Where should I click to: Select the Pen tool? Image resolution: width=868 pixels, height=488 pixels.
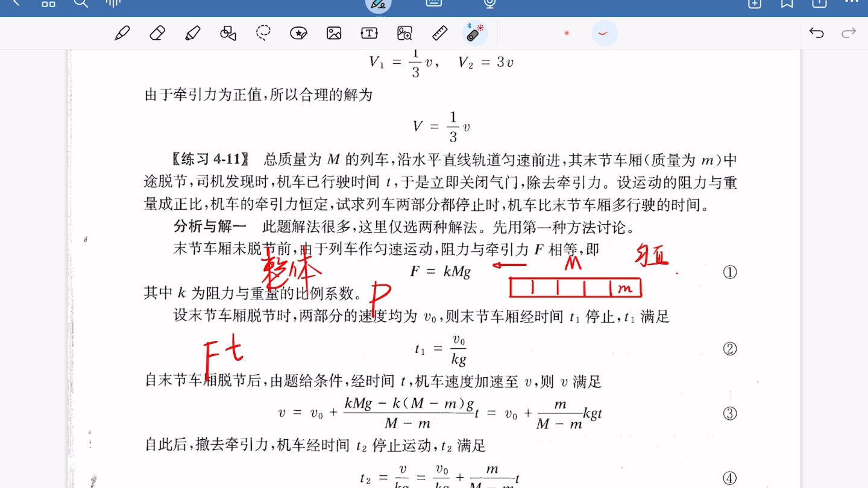(122, 33)
